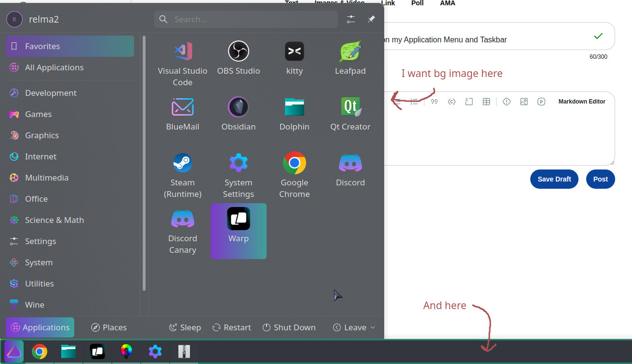632x364 pixels.
Task: Select the Wine category
Action: pos(70,305)
